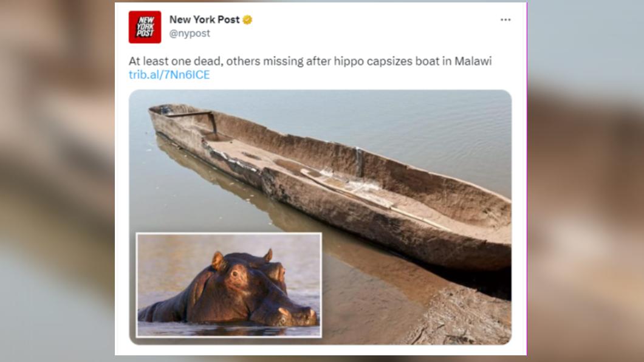Click the word Malawi in the tweet text

(473, 61)
